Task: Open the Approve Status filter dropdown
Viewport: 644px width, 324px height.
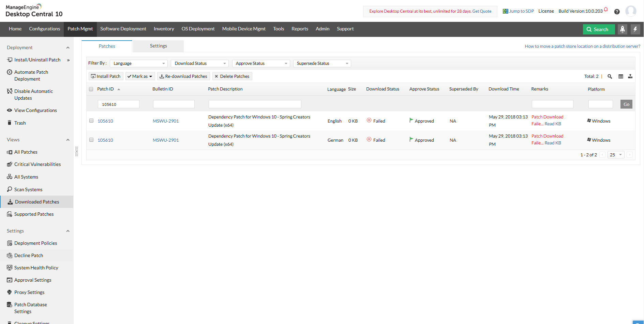Action: click(x=261, y=64)
